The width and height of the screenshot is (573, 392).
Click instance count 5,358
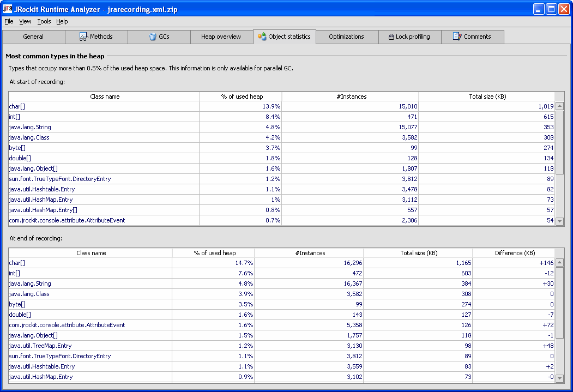click(x=354, y=325)
